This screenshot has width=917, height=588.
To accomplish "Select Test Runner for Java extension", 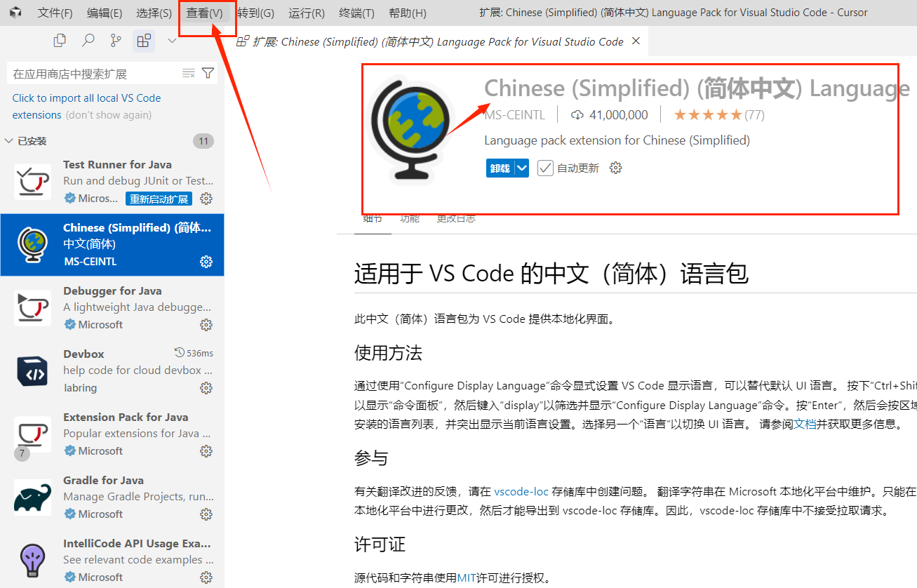I will [x=112, y=182].
